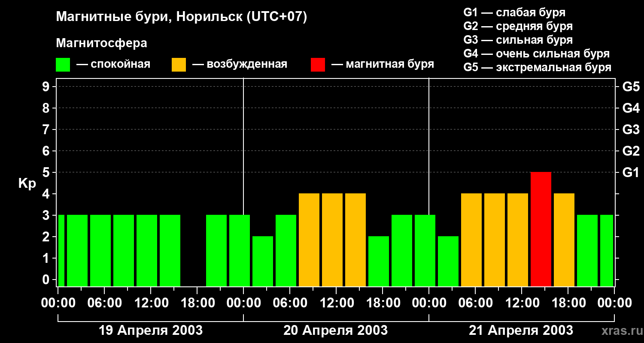Click the yellow bar right after the red bar
The height and width of the screenshot is (343, 644).
click(564, 240)
